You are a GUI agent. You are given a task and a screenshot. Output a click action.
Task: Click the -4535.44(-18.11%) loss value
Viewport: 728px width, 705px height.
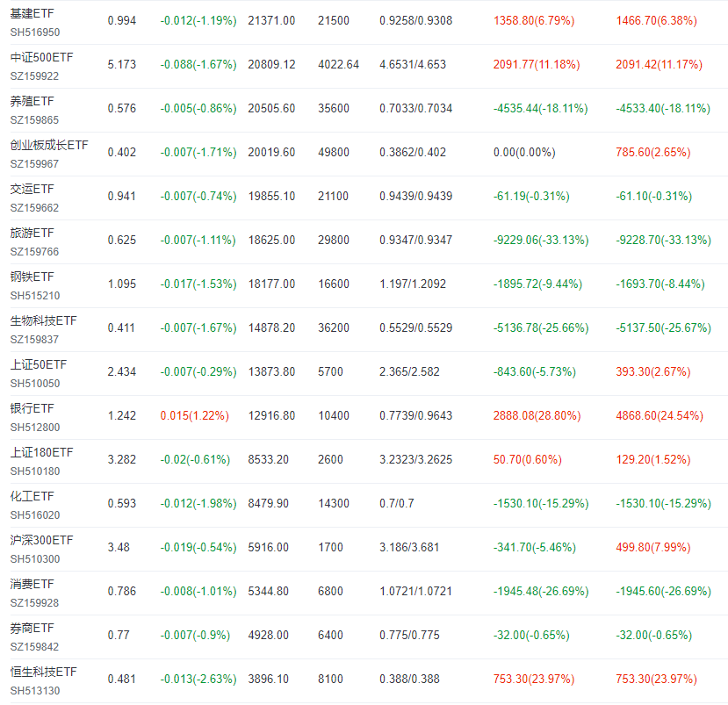pos(540,109)
